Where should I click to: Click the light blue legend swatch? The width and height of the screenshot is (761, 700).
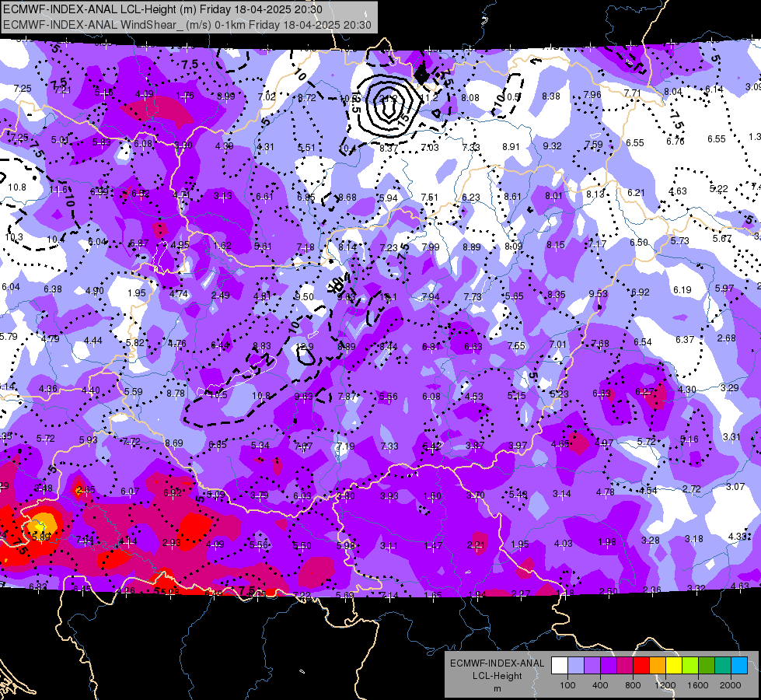pos(739,665)
